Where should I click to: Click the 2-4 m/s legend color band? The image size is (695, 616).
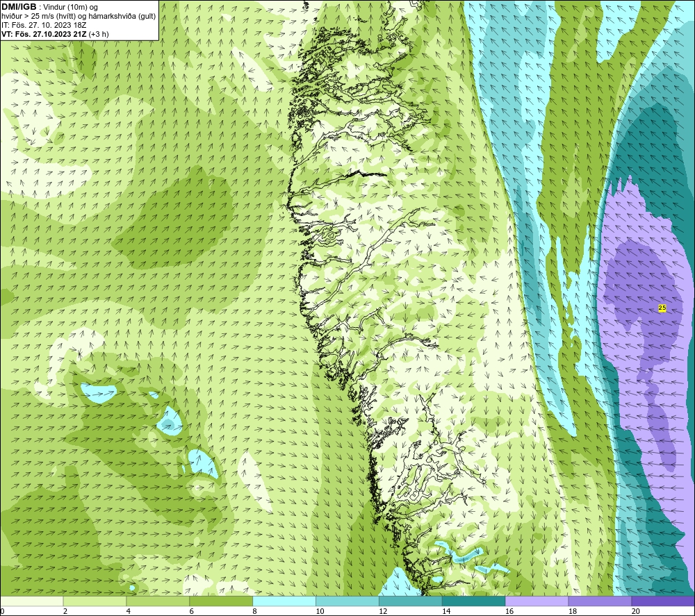(x=95, y=601)
